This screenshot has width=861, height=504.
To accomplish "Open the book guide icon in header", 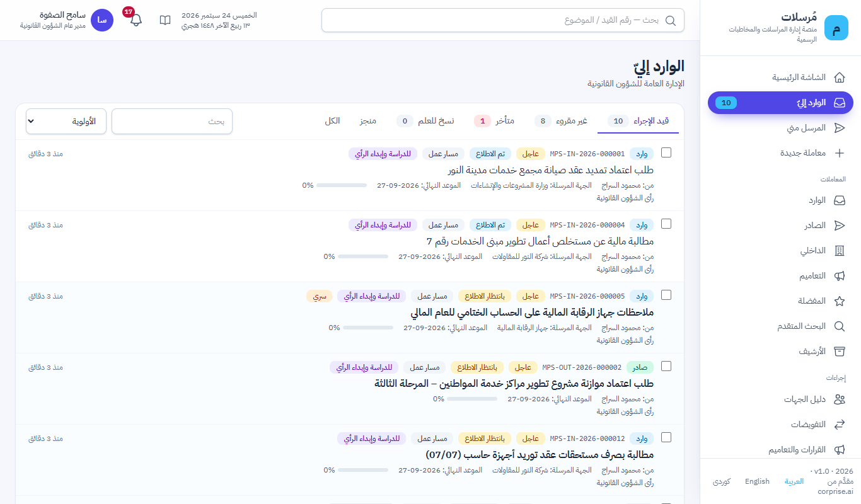I will click(x=165, y=20).
